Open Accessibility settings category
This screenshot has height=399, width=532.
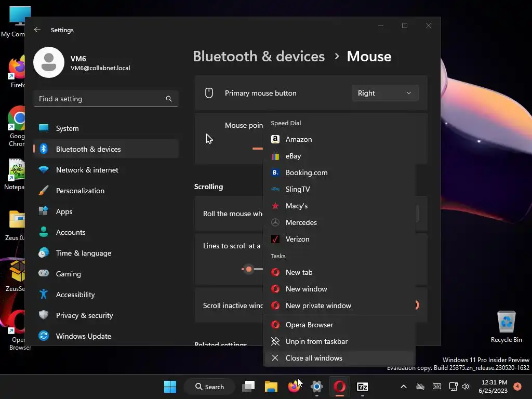tap(106, 295)
